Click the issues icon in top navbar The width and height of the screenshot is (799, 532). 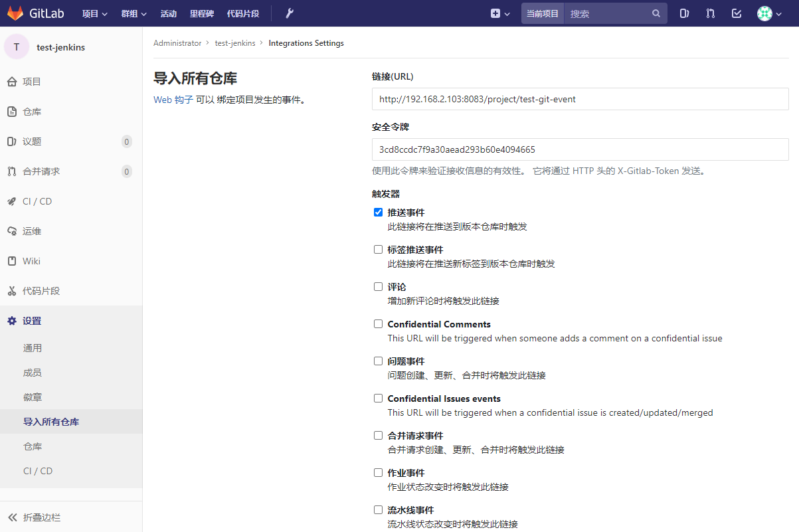[684, 13]
